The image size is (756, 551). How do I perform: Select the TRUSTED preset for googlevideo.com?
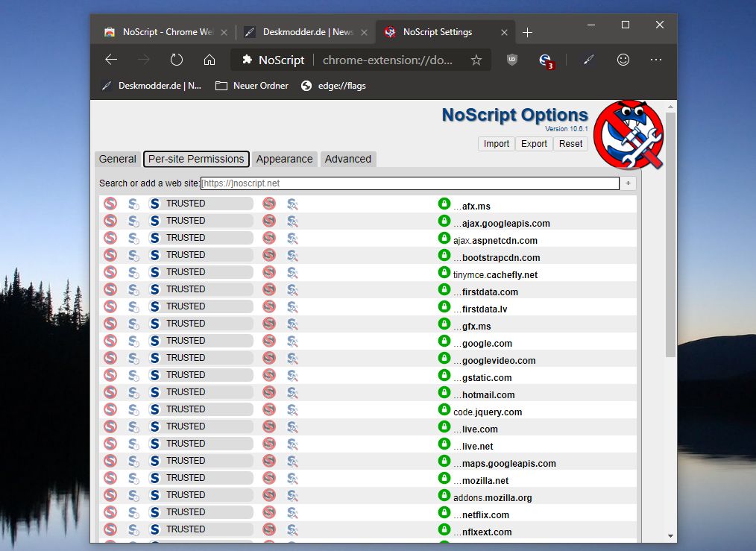(201, 358)
